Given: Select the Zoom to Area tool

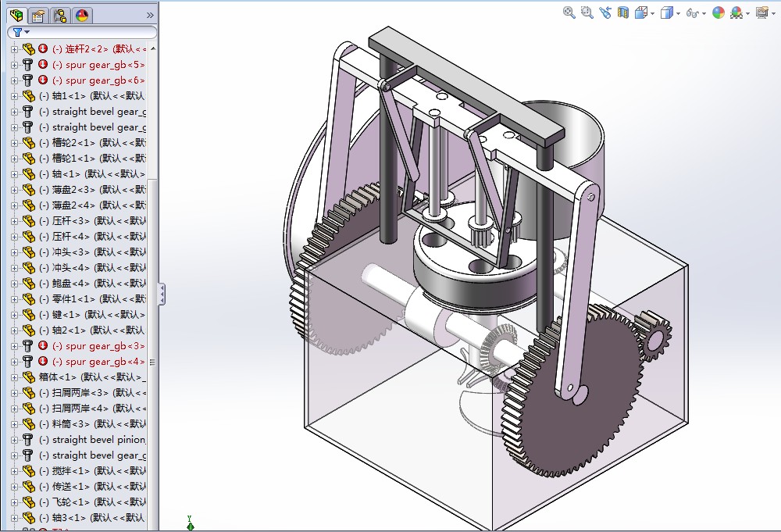Looking at the screenshot, I should [x=587, y=12].
